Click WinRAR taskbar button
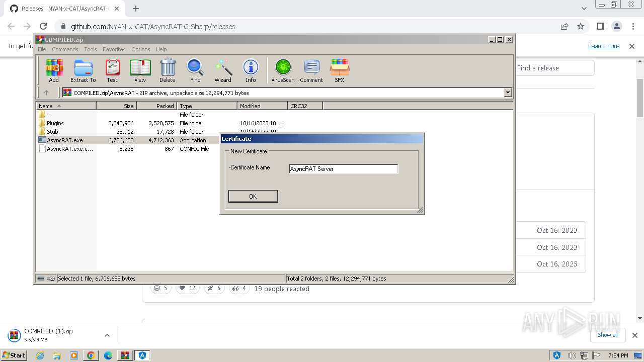The image size is (644, 362). point(125,355)
